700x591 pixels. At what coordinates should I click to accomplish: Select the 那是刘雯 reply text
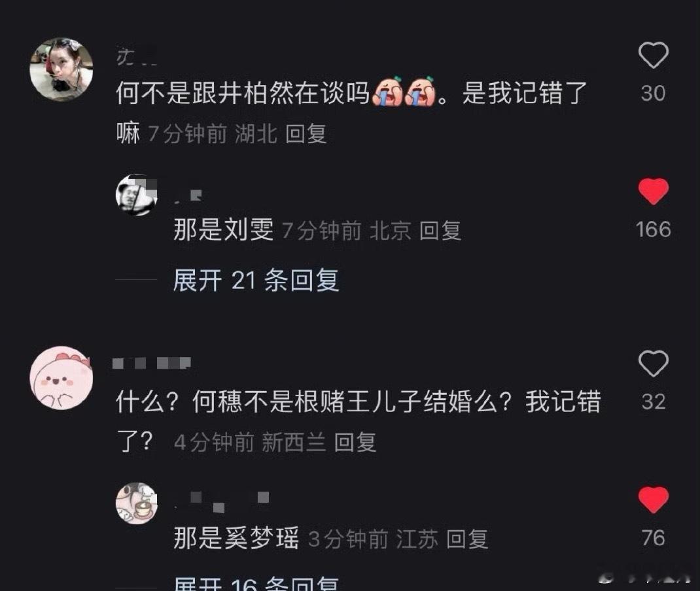coord(224,230)
